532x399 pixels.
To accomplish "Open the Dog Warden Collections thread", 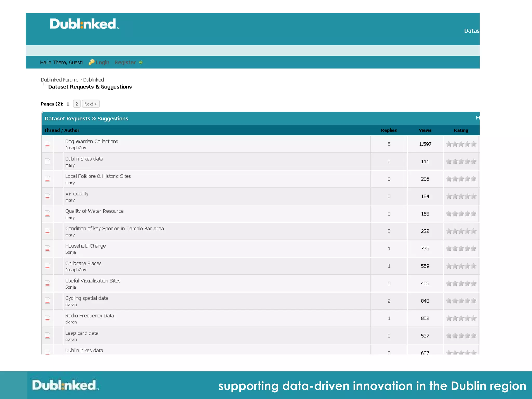I will [92, 141].
